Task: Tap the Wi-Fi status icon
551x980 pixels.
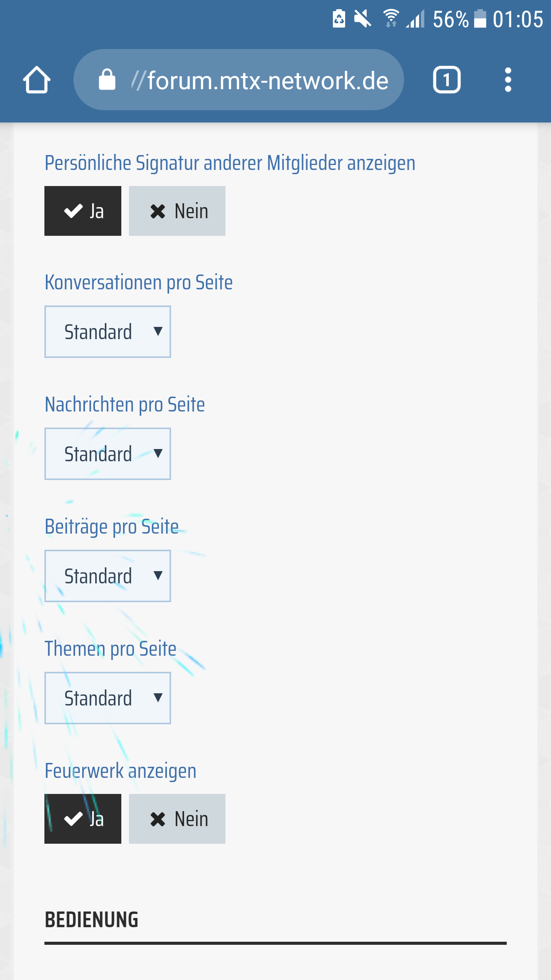Action: tap(391, 18)
